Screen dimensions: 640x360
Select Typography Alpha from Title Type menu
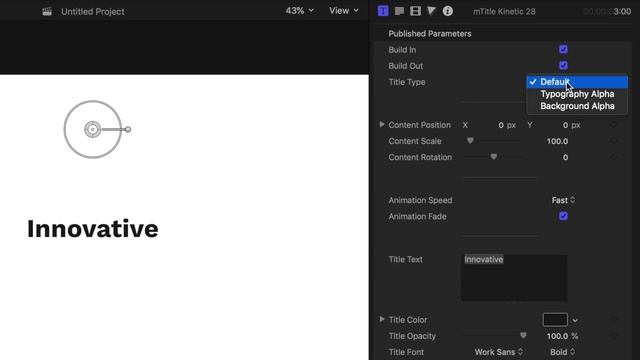point(577,94)
